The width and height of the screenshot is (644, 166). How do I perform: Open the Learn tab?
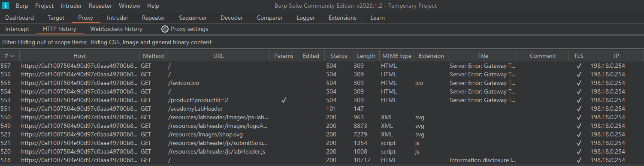378,18
